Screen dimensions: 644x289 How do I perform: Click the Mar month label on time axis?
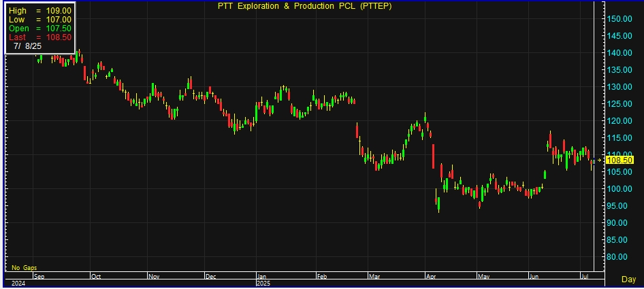[374, 277]
